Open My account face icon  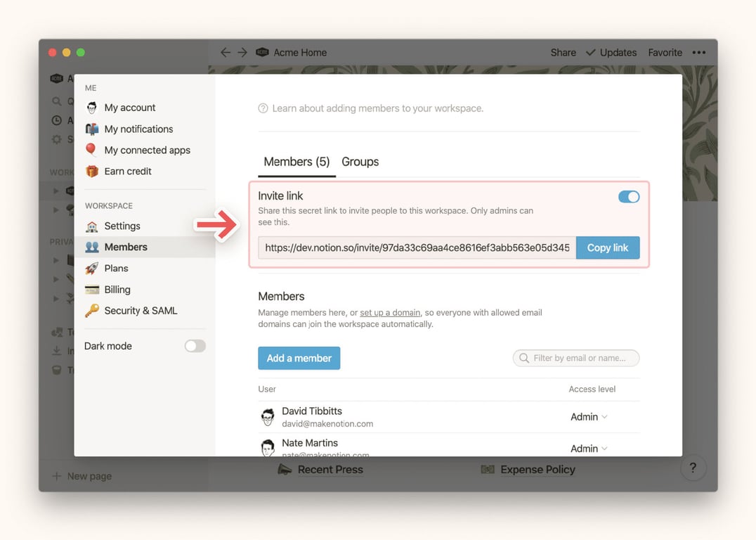(91, 108)
